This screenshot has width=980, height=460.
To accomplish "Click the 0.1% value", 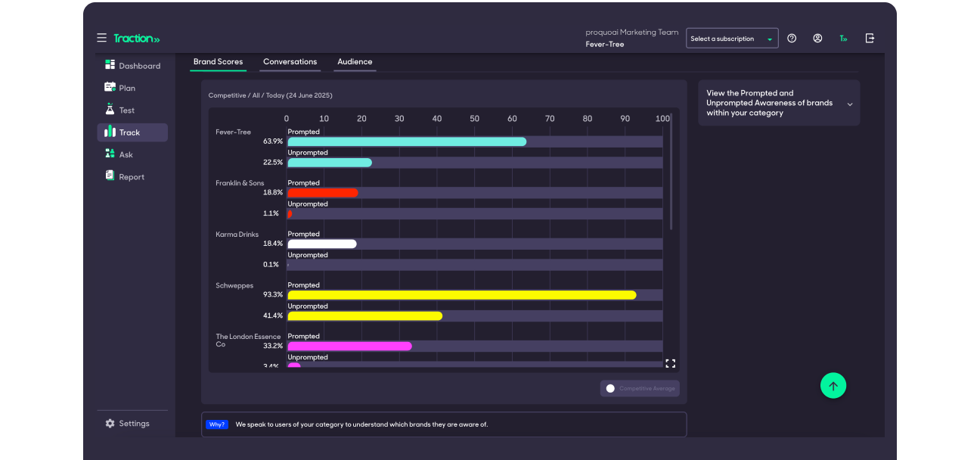I will (271, 265).
